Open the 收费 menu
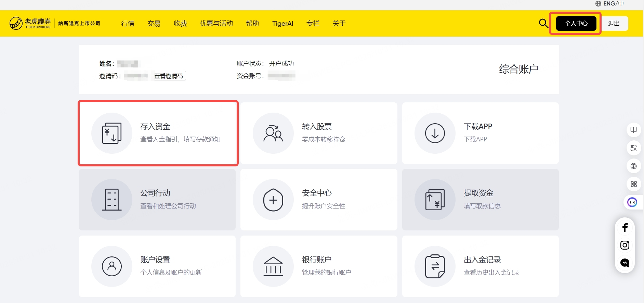 tap(180, 23)
